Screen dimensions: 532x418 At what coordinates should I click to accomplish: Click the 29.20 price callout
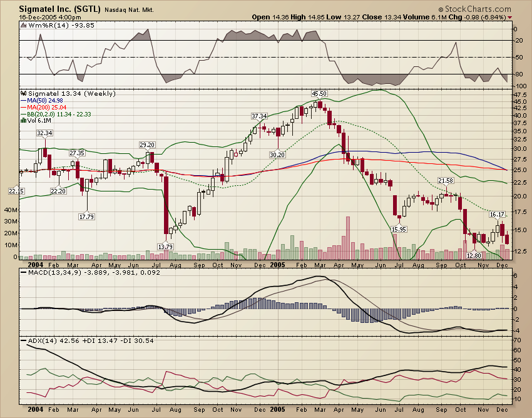click(x=147, y=145)
